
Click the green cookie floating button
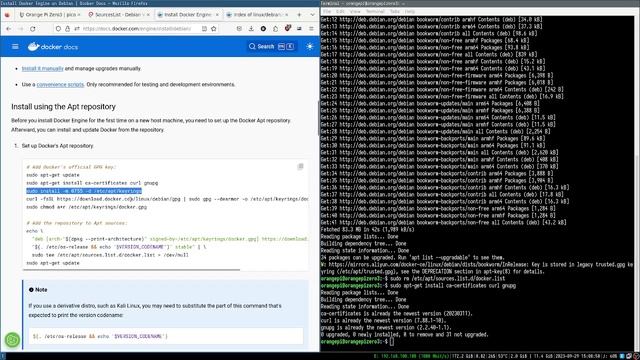12,340
